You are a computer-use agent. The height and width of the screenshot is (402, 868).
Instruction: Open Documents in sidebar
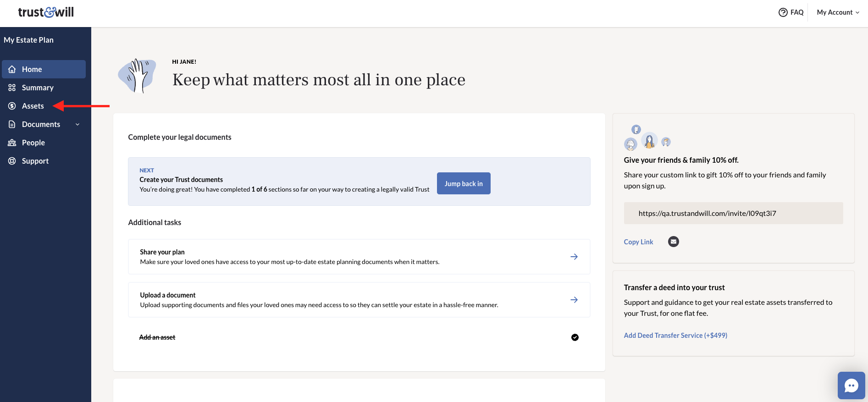pyautogui.click(x=41, y=124)
